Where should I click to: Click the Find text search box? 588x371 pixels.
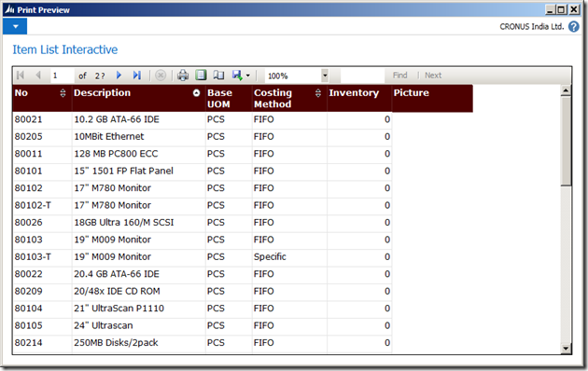(x=363, y=76)
